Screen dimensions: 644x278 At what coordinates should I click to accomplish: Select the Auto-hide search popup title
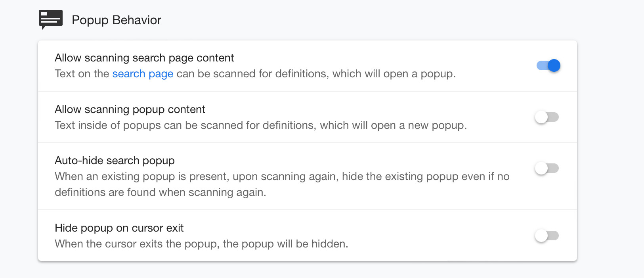(115, 161)
